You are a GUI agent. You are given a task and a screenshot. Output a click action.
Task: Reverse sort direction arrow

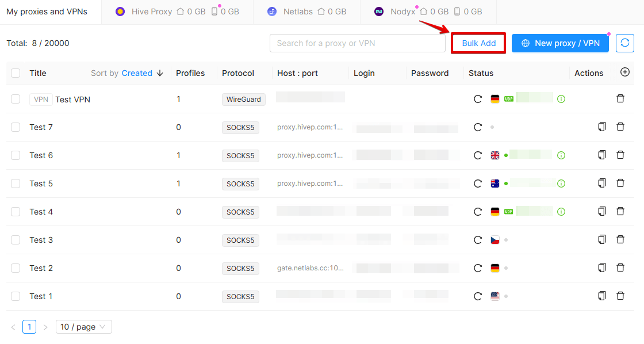[x=160, y=73]
